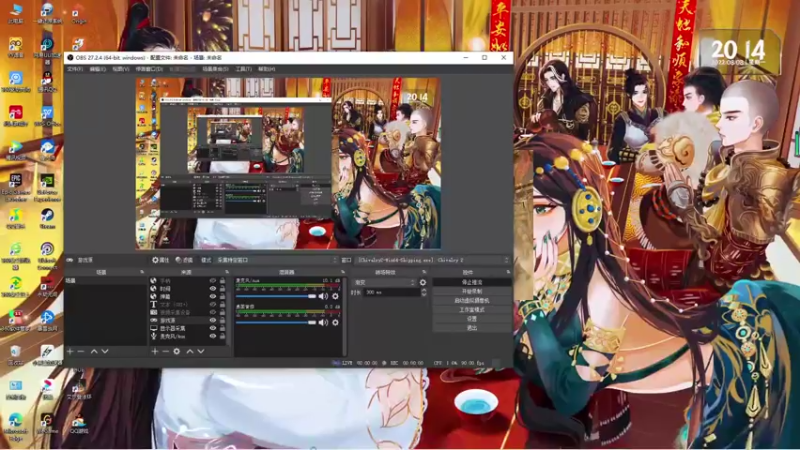Screen dimensions: 800x450
Task: Add a new source with plus icon
Action: (155, 352)
